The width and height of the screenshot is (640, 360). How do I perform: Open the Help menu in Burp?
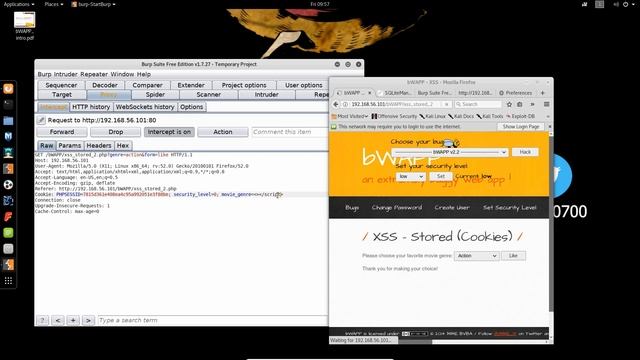[x=144, y=74]
